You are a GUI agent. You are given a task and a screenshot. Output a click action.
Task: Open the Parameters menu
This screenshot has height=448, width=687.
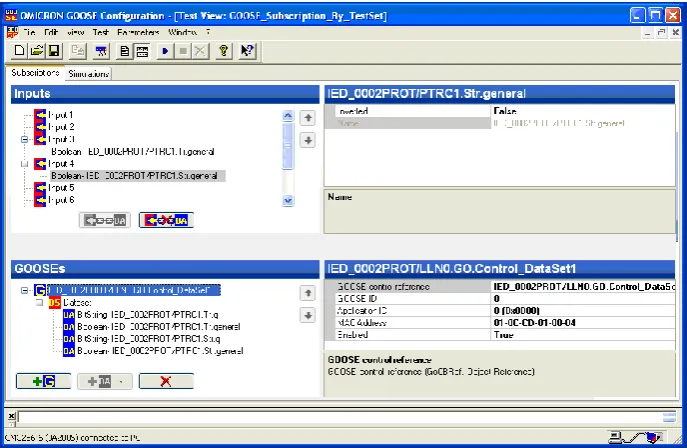click(x=138, y=32)
